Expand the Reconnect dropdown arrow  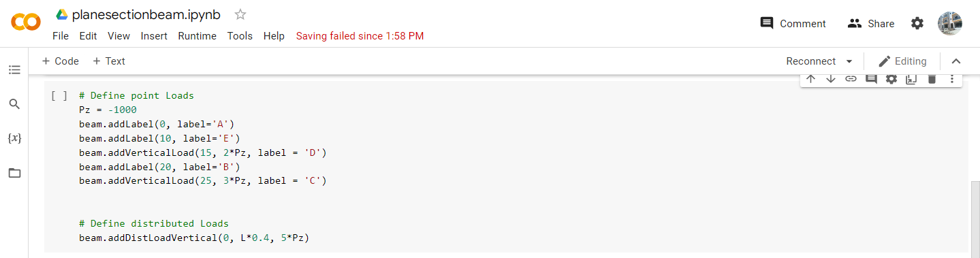pyautogui.click(x=849, y=61)
